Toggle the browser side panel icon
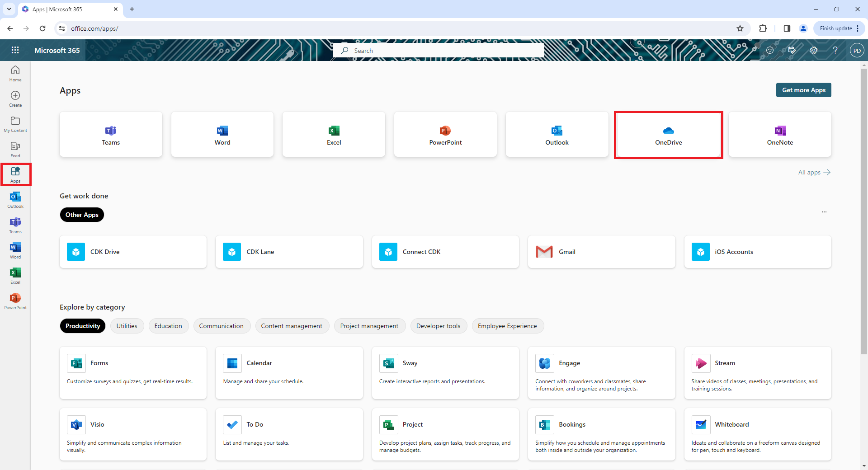The height and width of the screenshot is (470, 868). click(x=787, y=28)
